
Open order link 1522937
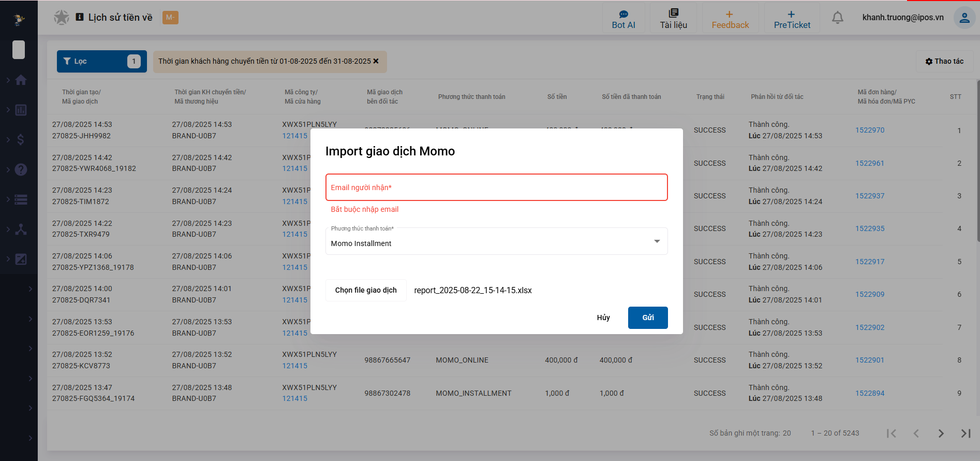[870, 196]
